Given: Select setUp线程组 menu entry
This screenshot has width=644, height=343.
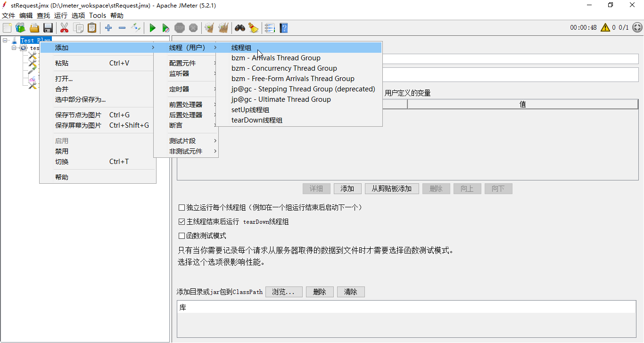Looking at the screenshot, I should tap(298, 110).
